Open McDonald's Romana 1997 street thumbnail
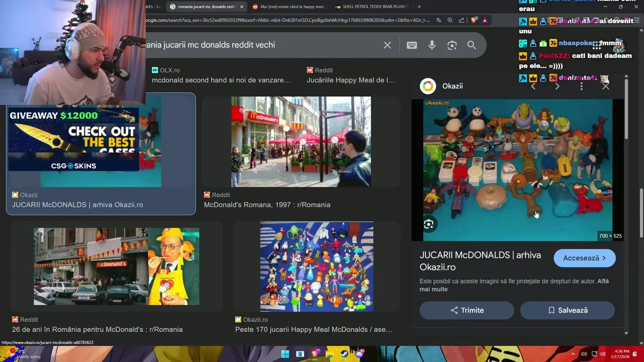This screenshot has width=644, height=362. tap(301, 142)
